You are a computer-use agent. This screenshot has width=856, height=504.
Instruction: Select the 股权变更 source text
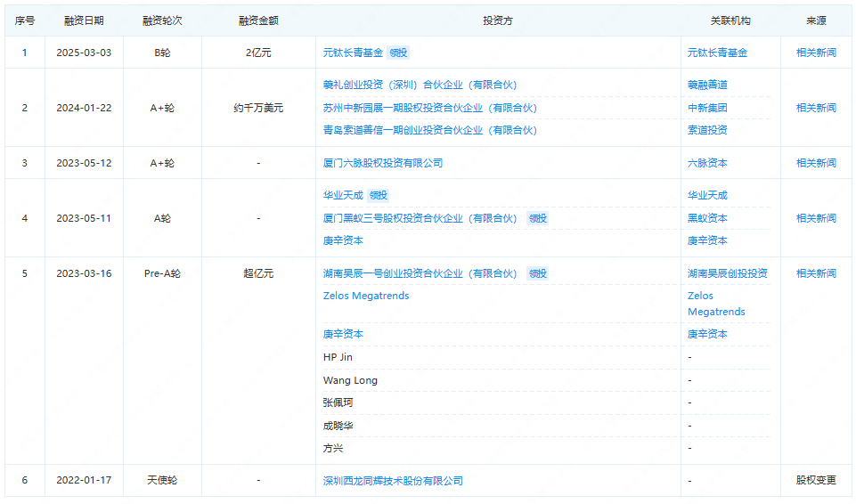(816, 480)
